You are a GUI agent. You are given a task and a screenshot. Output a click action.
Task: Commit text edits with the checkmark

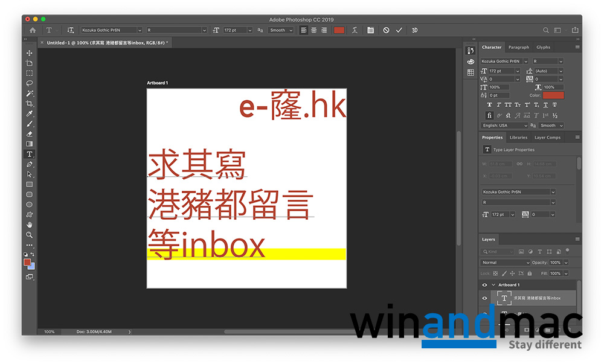pos(399,30)
